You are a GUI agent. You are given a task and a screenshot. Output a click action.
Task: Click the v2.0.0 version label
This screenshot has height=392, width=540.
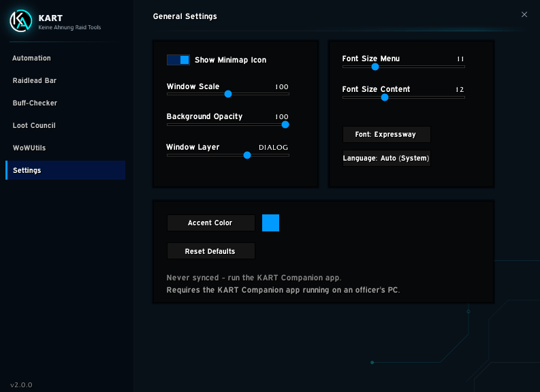21,385
